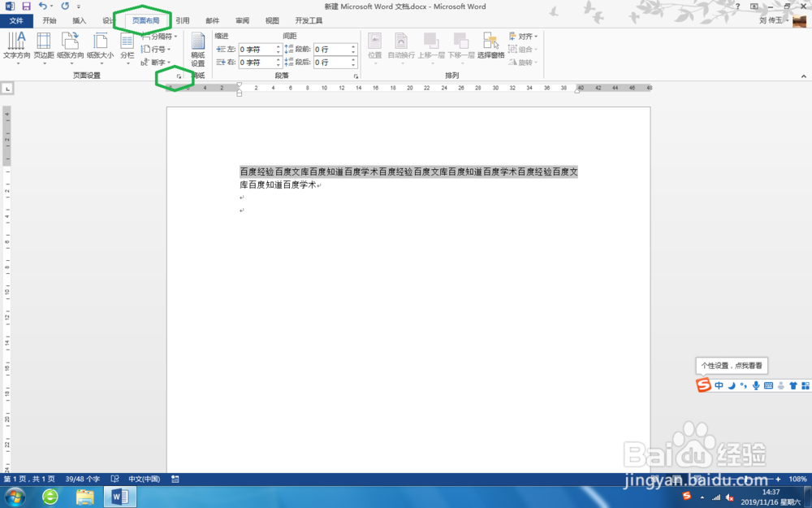Switch to the 邮件 Mailings tab

tap(212, 21)
